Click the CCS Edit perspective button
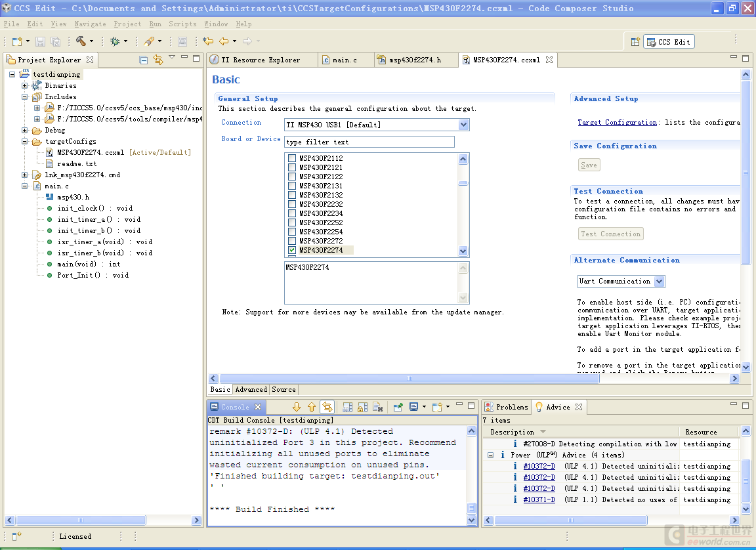The image size is (756, 550). tap(669, 42)
